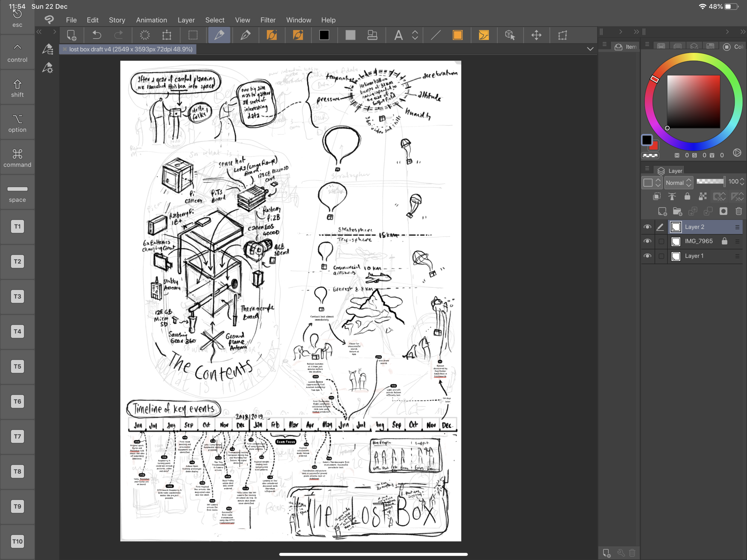Click the Redo arrow in the toolbar
Screen dimensions: 747x560
[x=119, y=35]
